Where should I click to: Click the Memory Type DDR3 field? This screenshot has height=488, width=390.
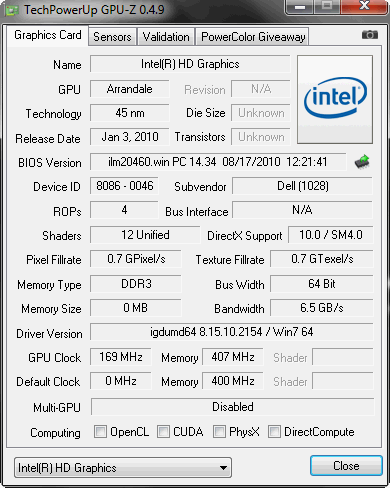[136, 284]
